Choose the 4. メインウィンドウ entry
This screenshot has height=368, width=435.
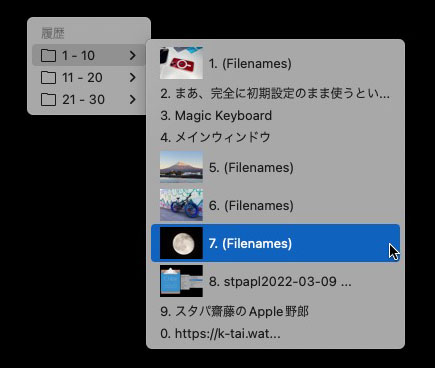coord(275,137)
